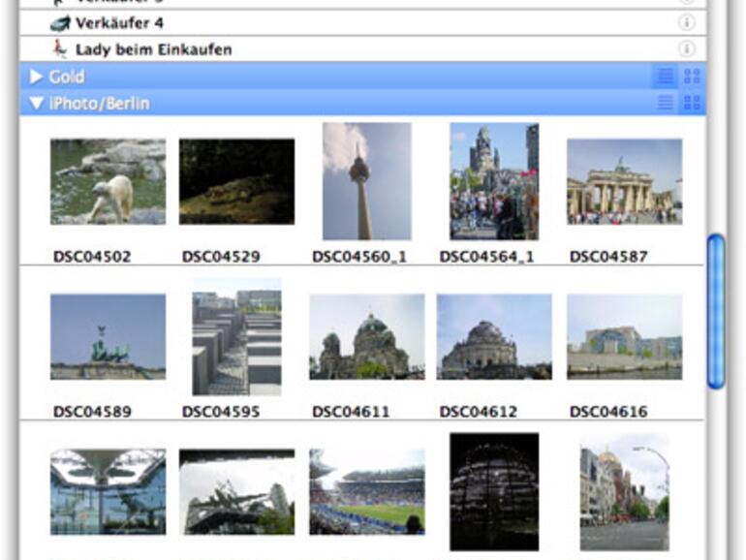Select the Gold section header
Image resolution: width=746 pixels, height=560 pixels.
[x=363, y=77]
